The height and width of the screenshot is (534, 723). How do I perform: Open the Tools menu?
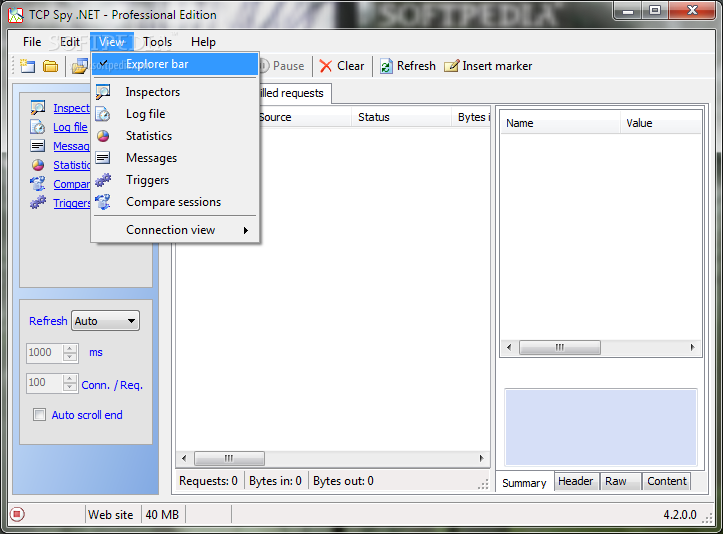[157, 42]
